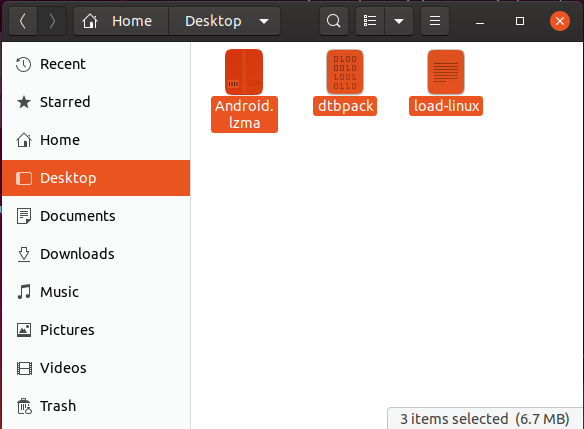Click the Desktop sidebar icon
The width and height of the screenshot is (584, 429).
24,178
